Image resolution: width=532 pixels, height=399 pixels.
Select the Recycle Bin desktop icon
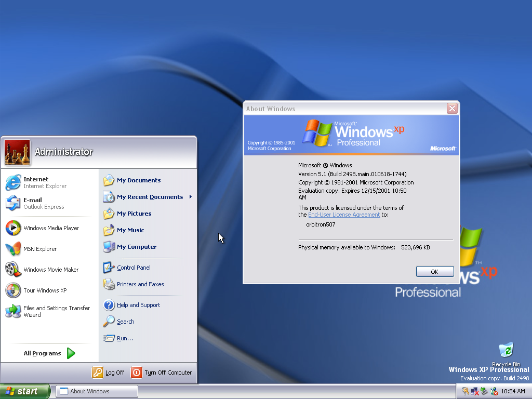(506, 354)
